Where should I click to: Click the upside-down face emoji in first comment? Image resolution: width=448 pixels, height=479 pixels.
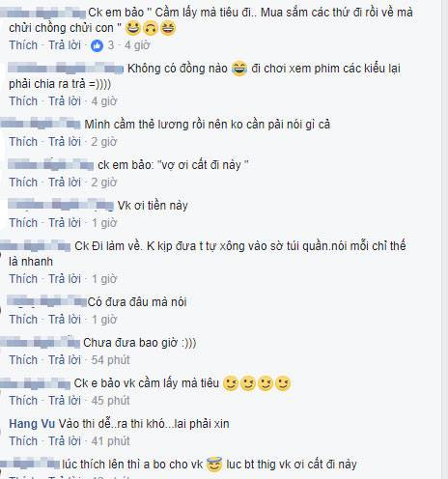[151, 28]
